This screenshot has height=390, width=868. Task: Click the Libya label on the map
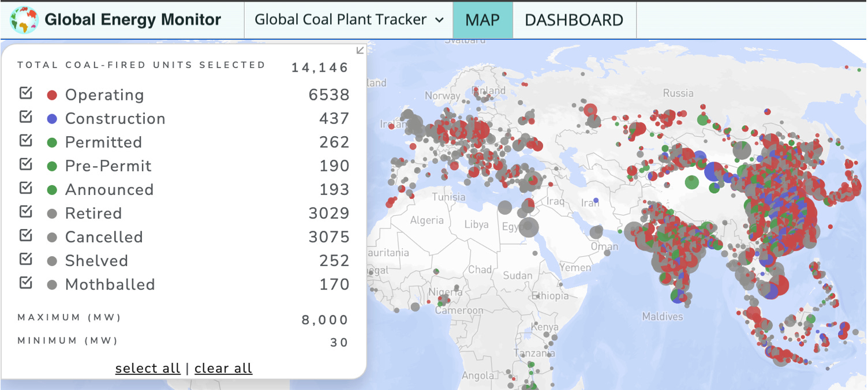point(476,224)
